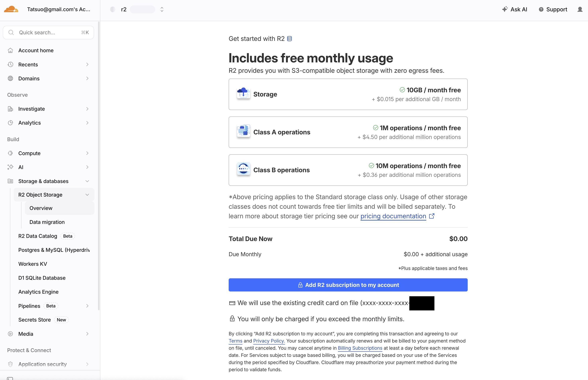Select Data migration in the sidebar
588x380 pixels.
point(47,222)
